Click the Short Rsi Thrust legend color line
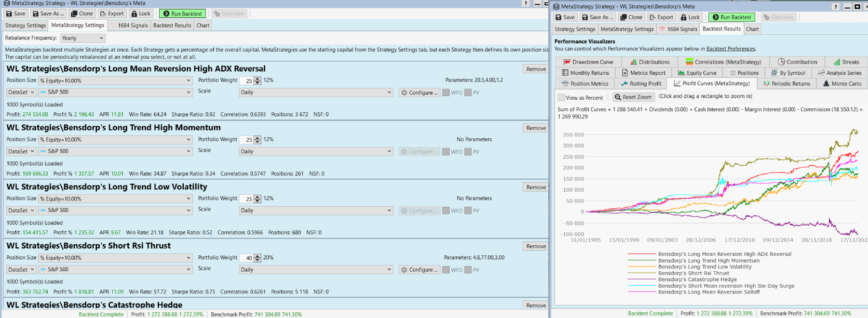Image resolution: width=868 pixels, height=318 pixels. click(642, 273)
